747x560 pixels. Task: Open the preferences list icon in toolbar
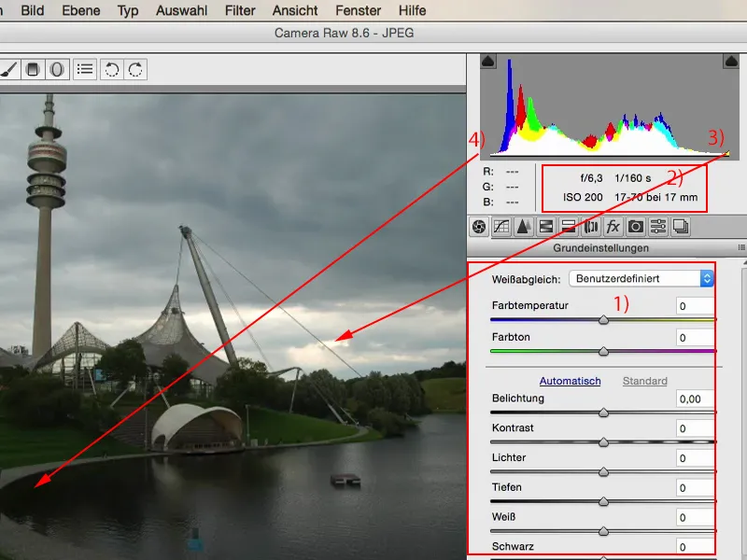pyautogui.click(x=85, y=69)
